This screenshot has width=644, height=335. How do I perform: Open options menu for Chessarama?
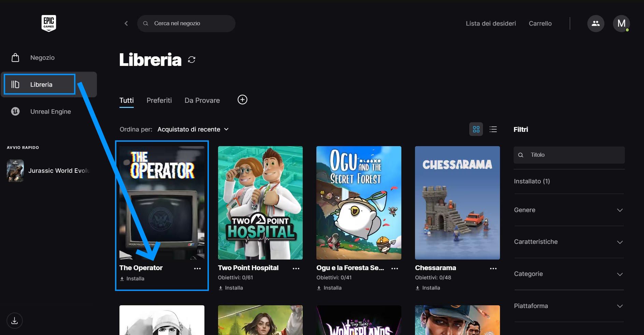493,268
